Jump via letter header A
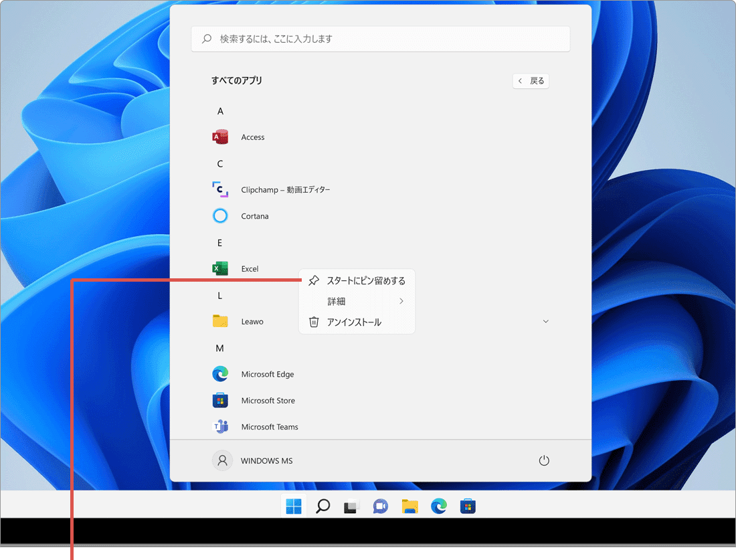Screen dimensions: 736x560 point(220,111)
